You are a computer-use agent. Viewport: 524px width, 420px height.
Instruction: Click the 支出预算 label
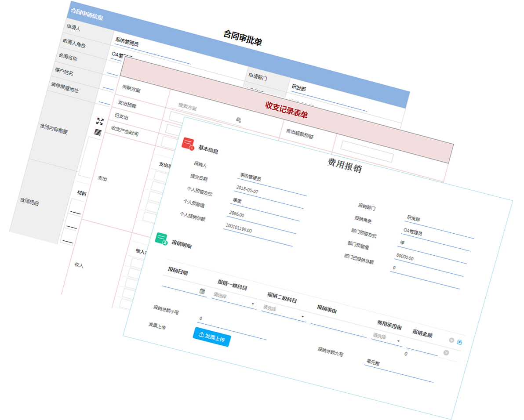click(x=127, y=105)
